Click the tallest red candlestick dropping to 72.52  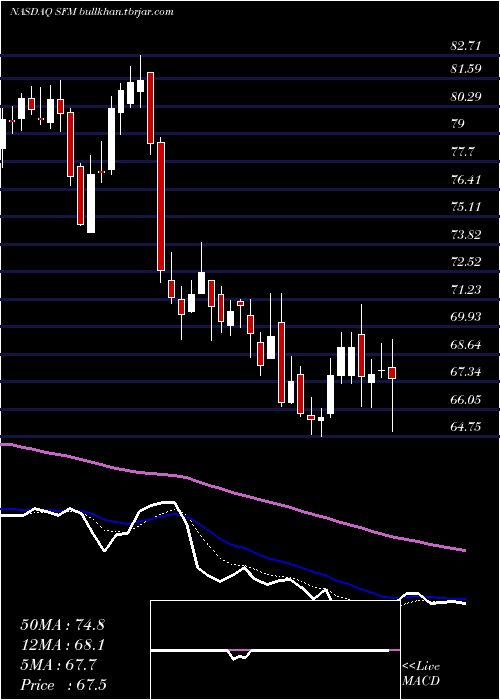161,206
